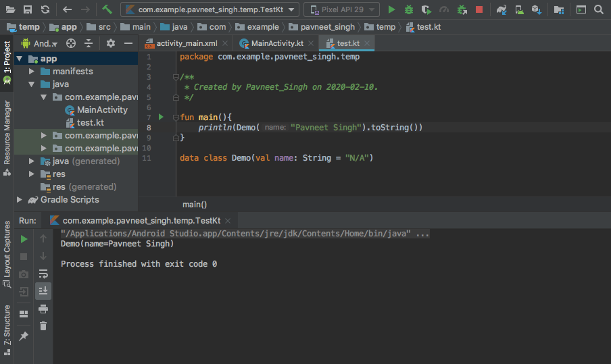Run with coverage shield icon
Image resolution: width=611 pixels, height=364 pixels.
pyautogui.click(x=426, y=9)
